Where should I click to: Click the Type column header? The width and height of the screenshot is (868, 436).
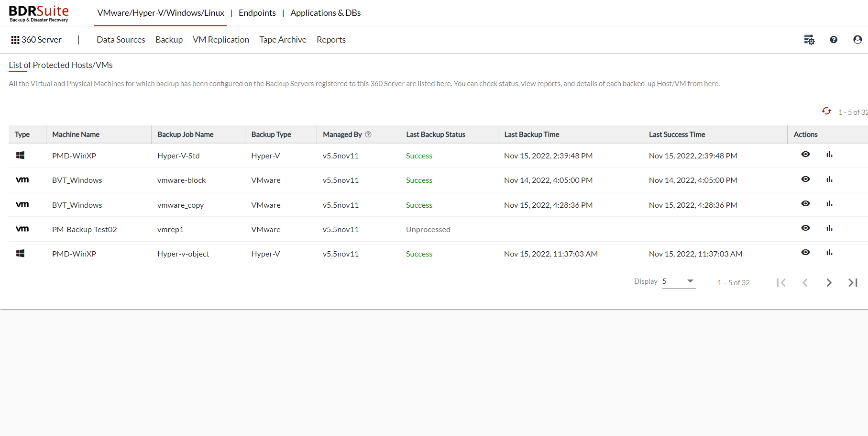pos(22,134)
